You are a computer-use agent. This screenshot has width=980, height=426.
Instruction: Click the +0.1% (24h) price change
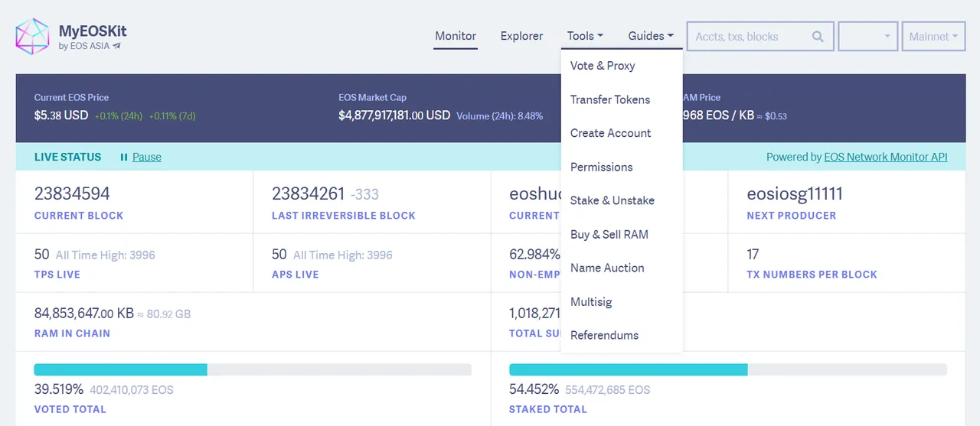(x=119, y=116)
